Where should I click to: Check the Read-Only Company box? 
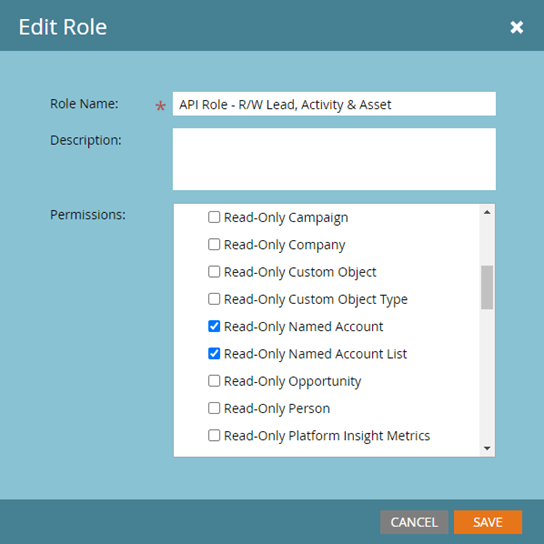[x=214, y=245]
